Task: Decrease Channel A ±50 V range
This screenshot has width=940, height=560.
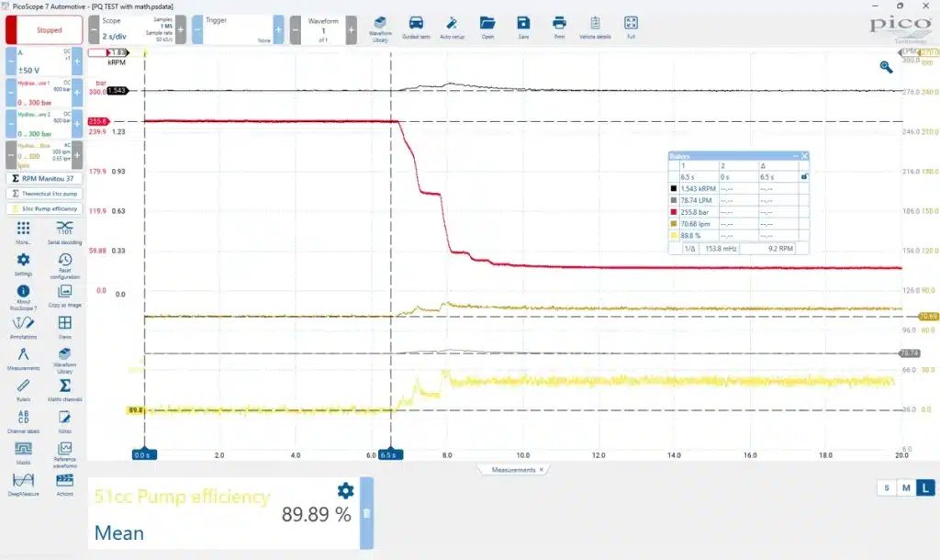Action: [11, 62]
